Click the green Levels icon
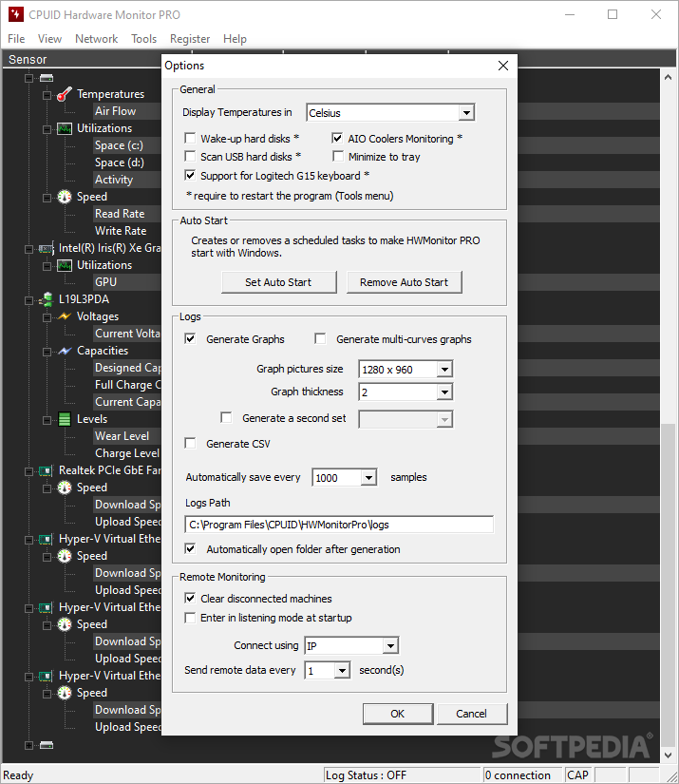Viewport: 679px width, 784px height. (x=65, y=419)
